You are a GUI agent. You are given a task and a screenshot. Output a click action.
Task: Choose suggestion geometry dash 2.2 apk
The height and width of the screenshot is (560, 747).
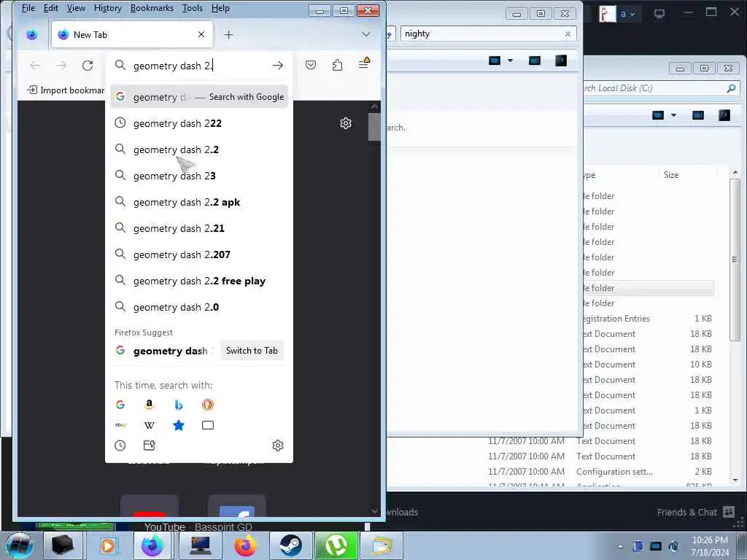coord(199,202)
